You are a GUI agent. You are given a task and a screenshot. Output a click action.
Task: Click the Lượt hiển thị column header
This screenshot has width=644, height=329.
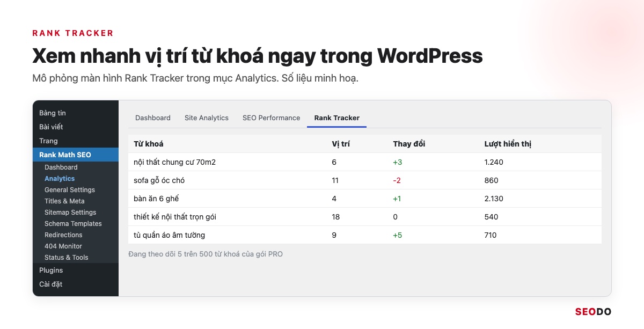(x=508, y=144)
